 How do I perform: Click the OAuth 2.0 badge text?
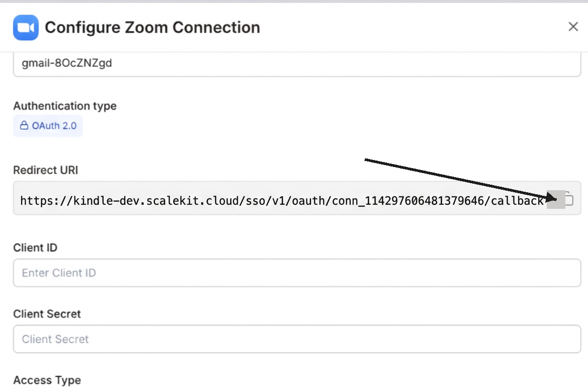tap(54, 126)
